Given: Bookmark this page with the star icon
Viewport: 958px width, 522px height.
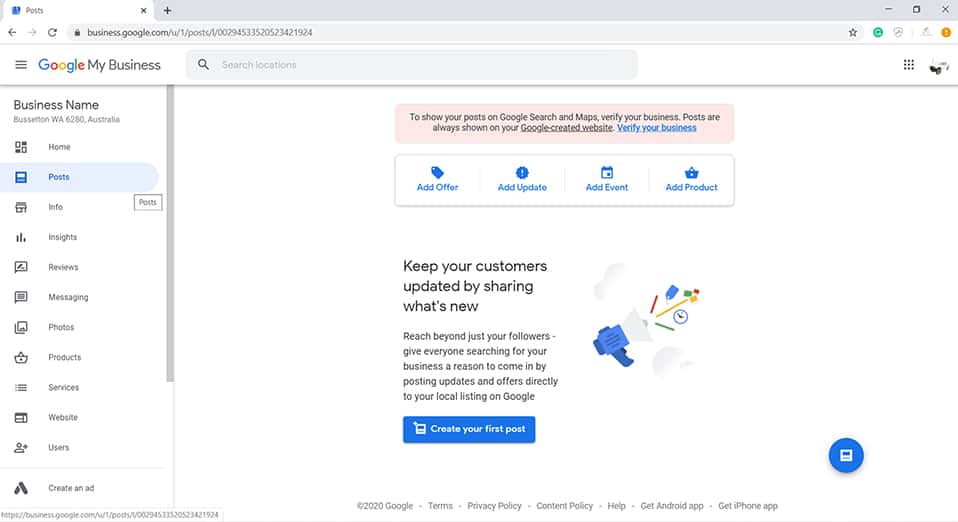Looking at the screenshot, I should [853, 32].
